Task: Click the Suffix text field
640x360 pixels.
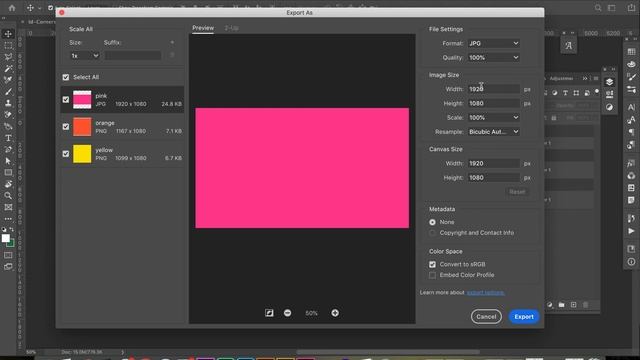Action: click(x=133, y=56)
